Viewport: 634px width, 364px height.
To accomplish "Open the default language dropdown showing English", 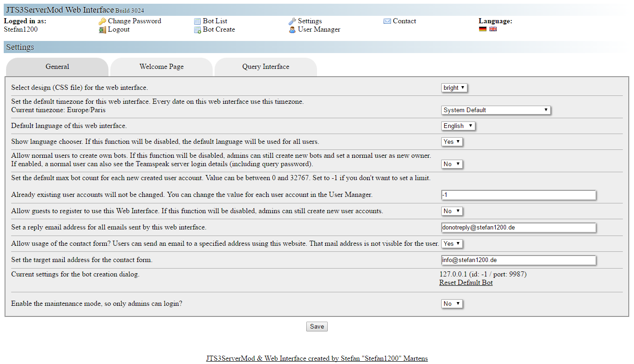I will tap(458, 126).
